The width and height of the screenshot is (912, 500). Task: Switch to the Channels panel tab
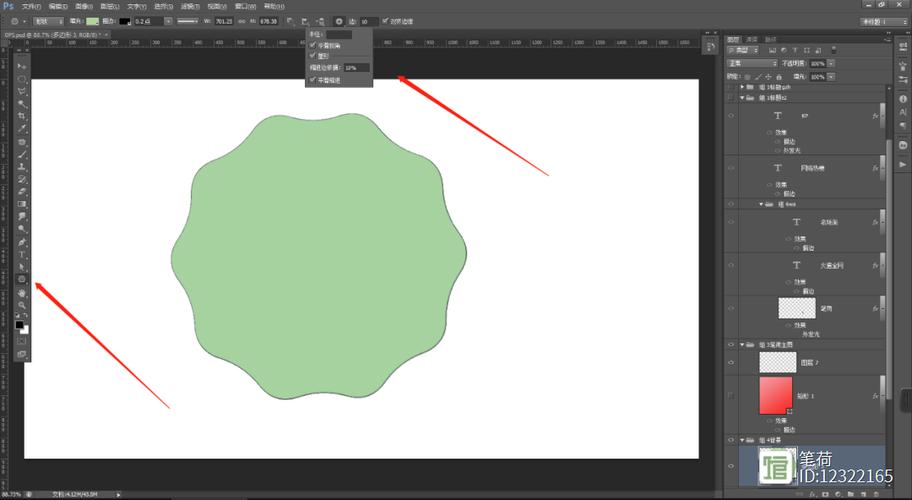click(752, 39)
